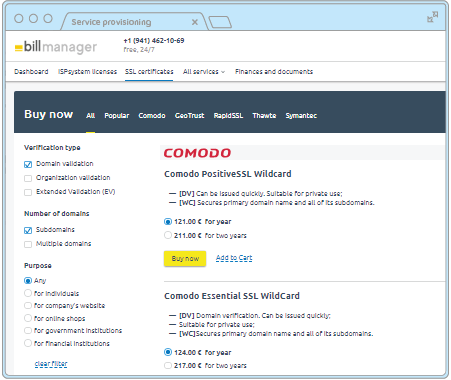Click the Comodo Essential SSL WildCard title
Screen dimensions: 451x380
[232, 296]
